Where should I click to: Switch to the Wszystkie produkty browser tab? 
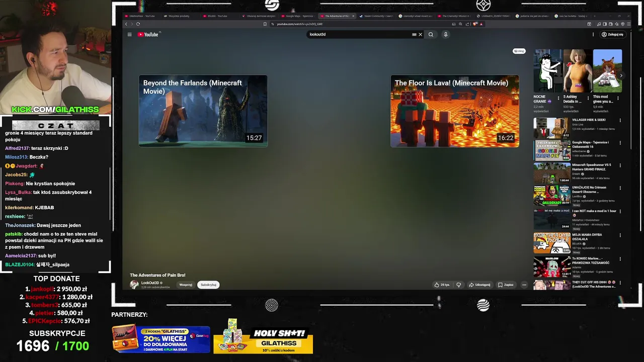[179, 16]
